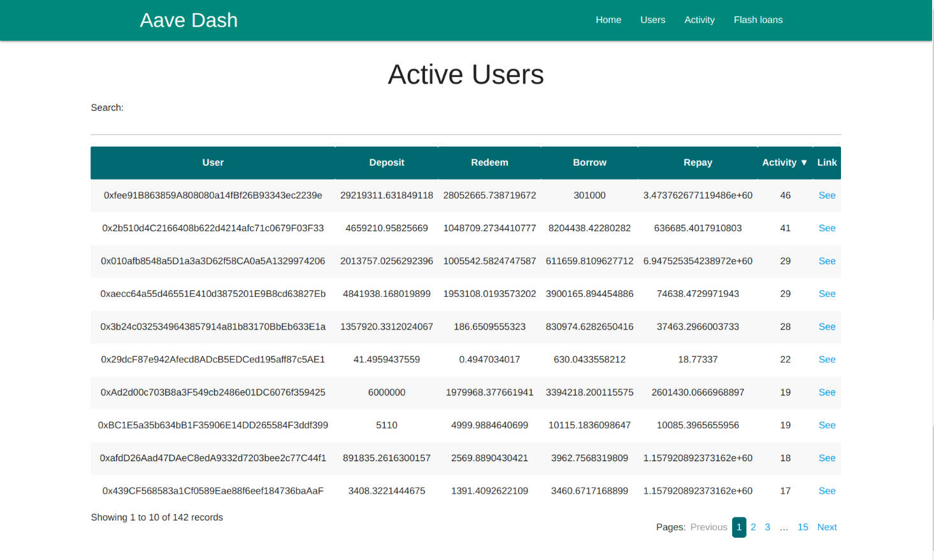
Task: Click borrow value 3900165.894454886
Action: pyautogui.click(x=589, y=294)
